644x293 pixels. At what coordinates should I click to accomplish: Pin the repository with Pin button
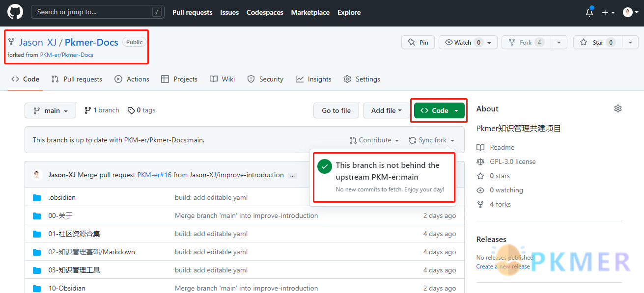pos(418,43)
